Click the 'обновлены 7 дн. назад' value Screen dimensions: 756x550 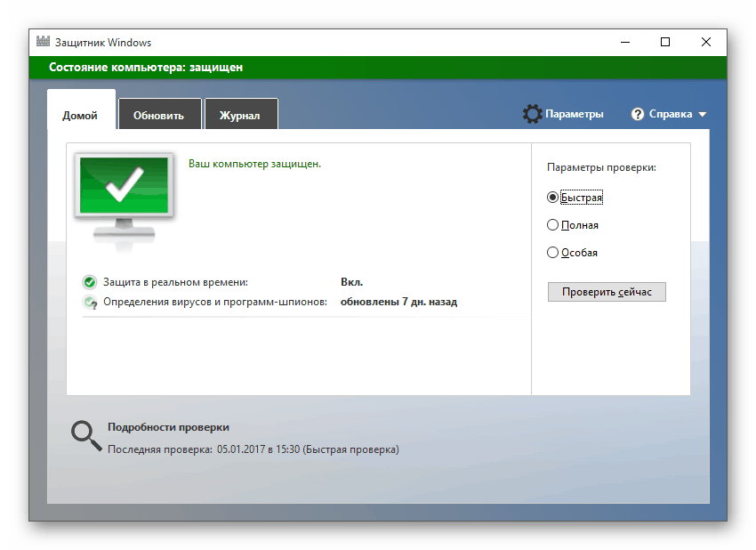(398, 302)
